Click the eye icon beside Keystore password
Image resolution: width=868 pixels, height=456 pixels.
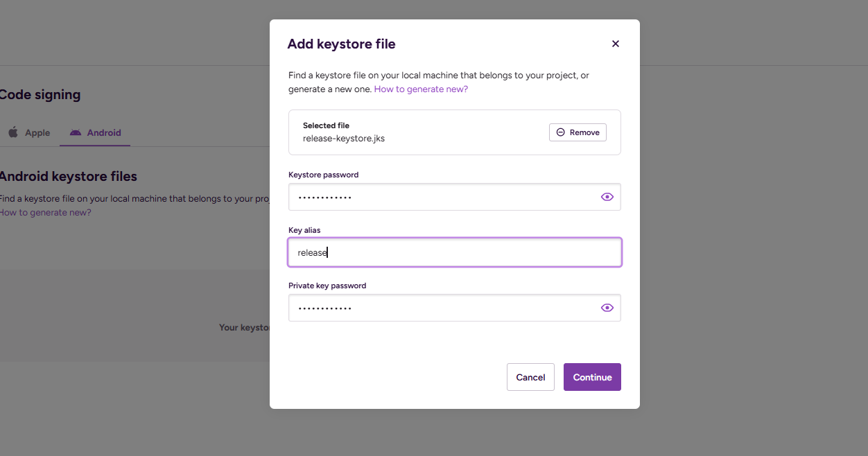coord(607,197)
